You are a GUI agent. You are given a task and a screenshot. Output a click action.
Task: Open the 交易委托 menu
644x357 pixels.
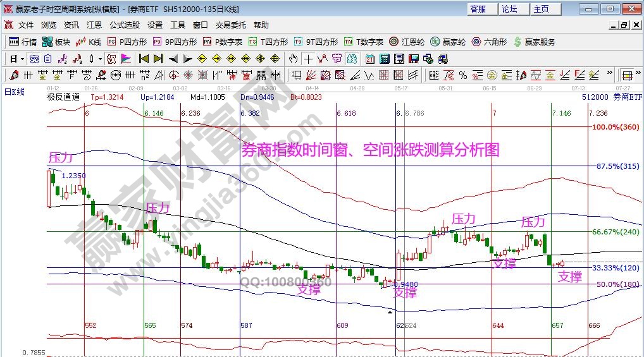(230, 25)
